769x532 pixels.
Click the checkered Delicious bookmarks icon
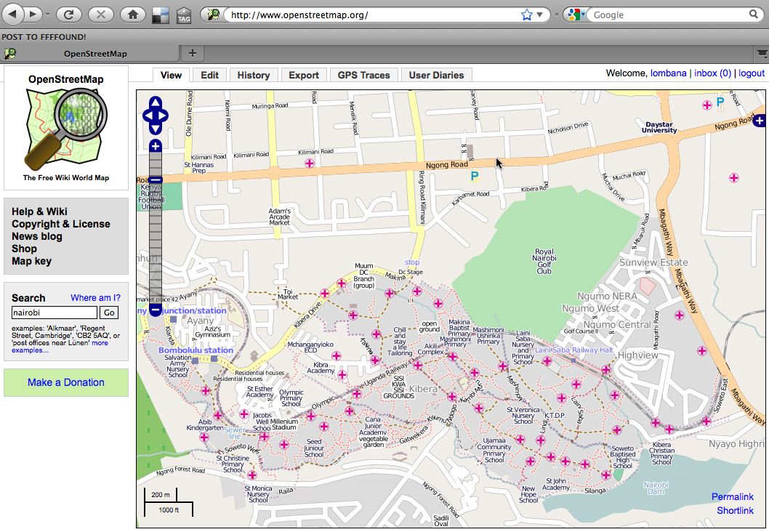[161, 16]
